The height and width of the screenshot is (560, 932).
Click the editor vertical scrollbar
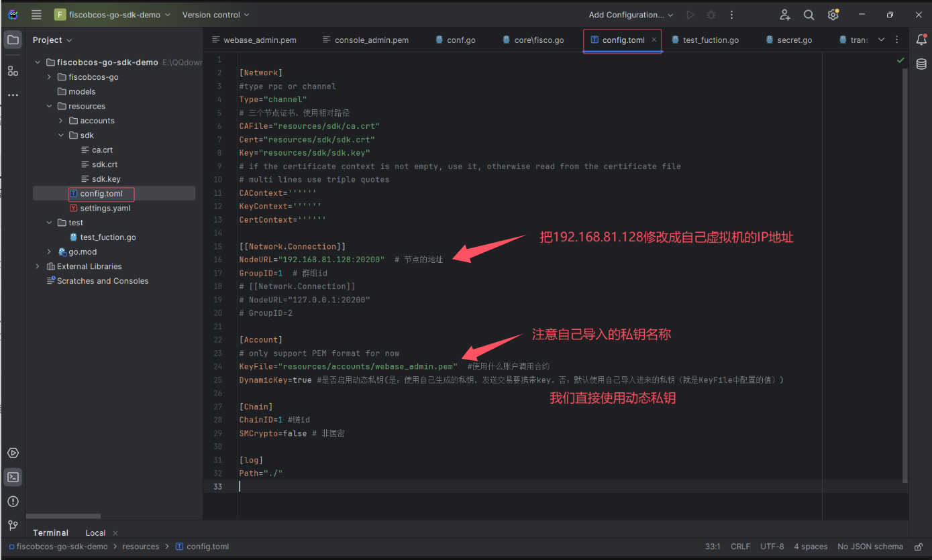(x=906, y=275)
